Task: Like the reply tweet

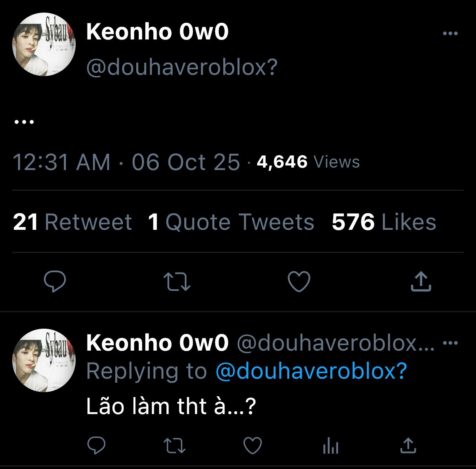Action: (x=252, y=446)
